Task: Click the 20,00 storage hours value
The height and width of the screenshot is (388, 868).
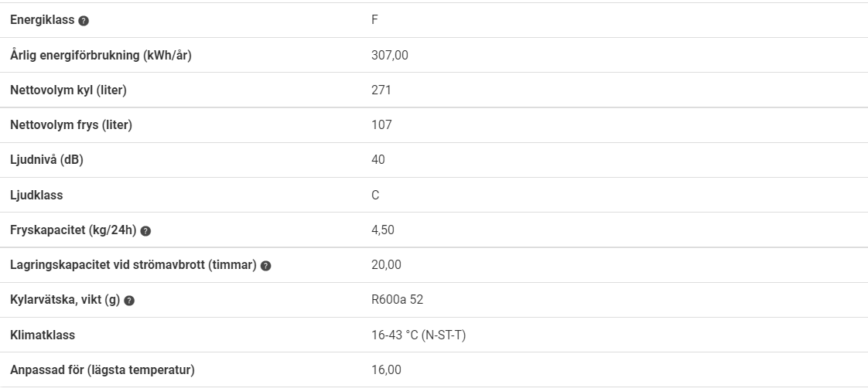Action: [x=386, y=265]
